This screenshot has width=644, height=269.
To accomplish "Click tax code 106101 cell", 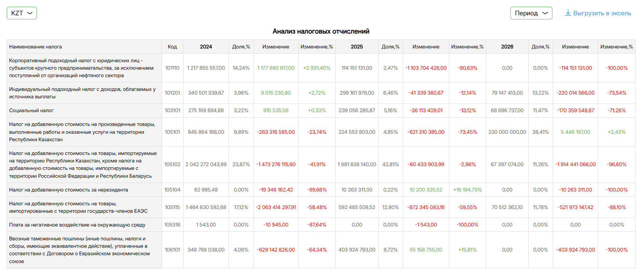I will pyautogui.click(x=172, y=250).
